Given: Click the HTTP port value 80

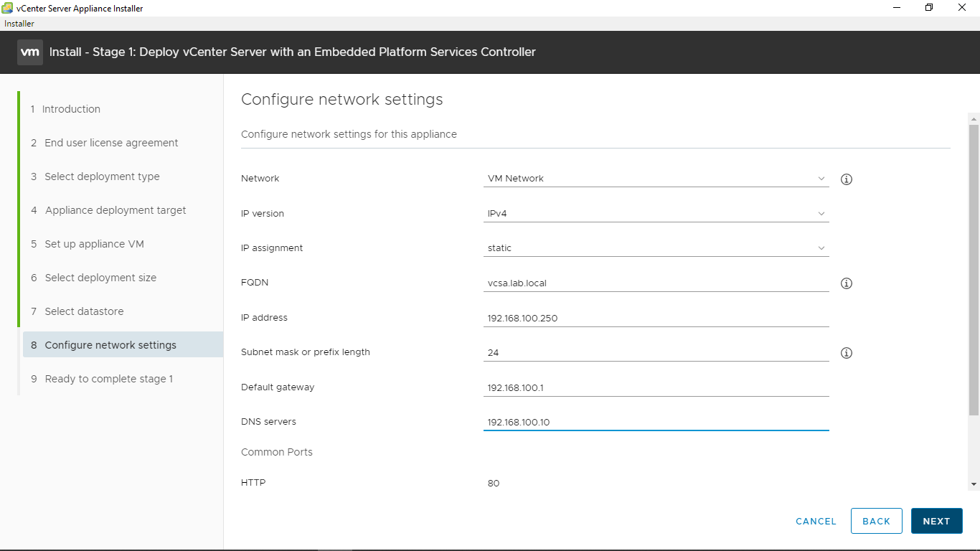Looking at the screenshot, I should pos(494,484).
